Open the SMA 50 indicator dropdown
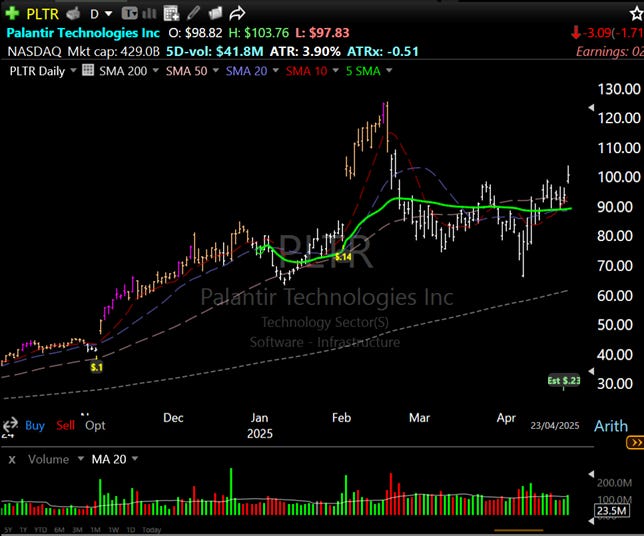Image resolution: width=644 pixels, height=536 pixels. [216, 70]
